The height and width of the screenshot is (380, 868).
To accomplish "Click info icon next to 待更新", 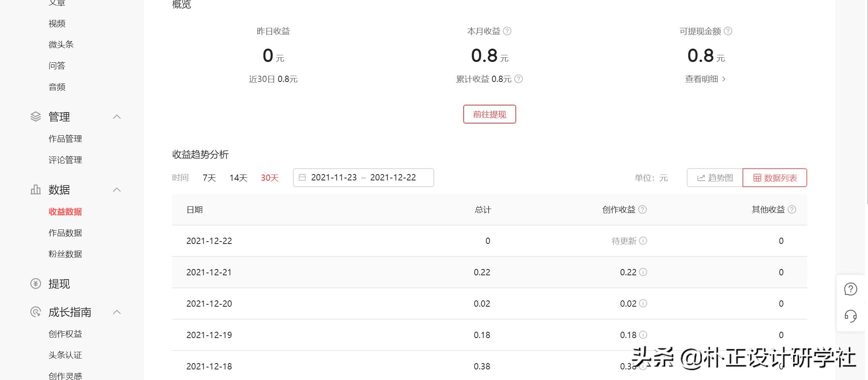I will coord(643,240).
